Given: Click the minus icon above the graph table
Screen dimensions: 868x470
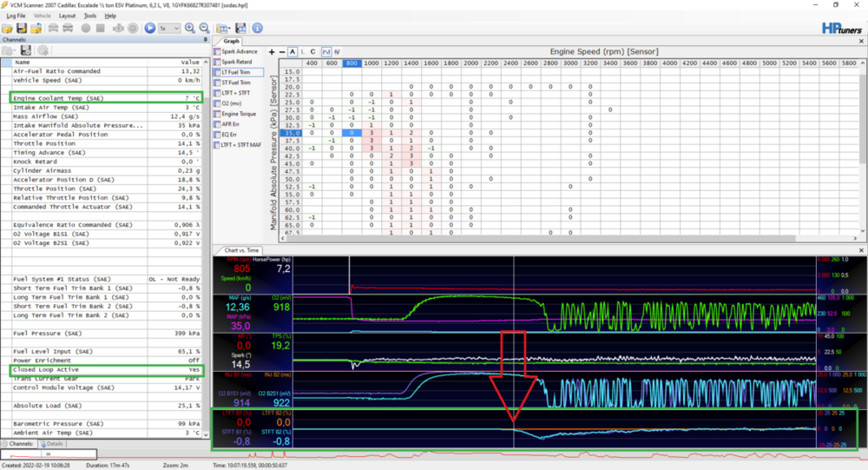Looking at the screenshot, I should click(282, 52).
